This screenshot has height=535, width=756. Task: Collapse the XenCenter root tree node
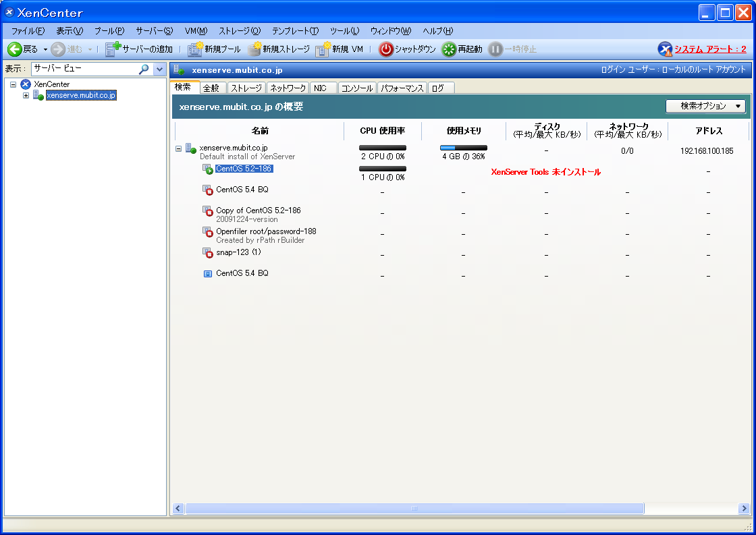click(13, 84)
